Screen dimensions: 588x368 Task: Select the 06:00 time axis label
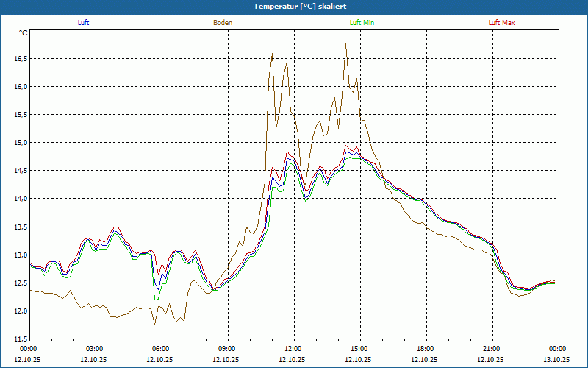tap(161, 349)
